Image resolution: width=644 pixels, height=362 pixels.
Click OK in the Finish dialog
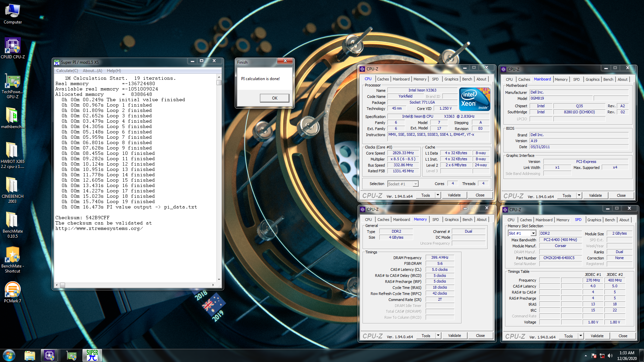click(x=274, y=98)
